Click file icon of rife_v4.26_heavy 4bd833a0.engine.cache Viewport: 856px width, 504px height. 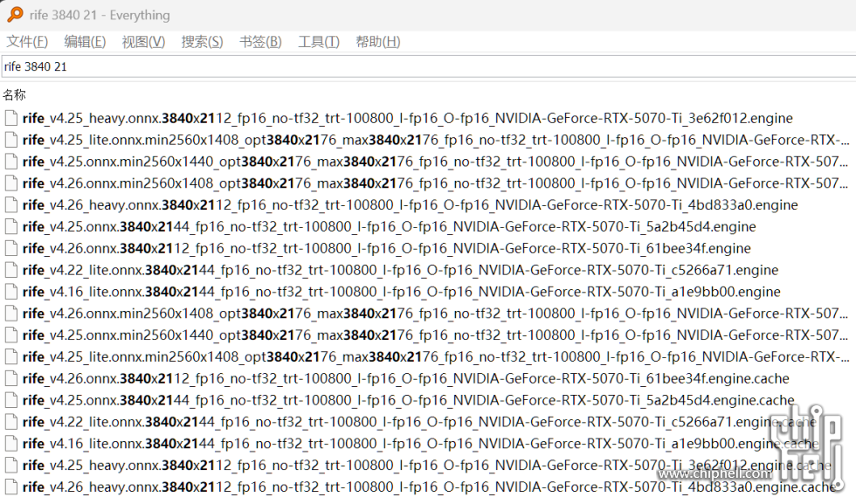point(10,487)
